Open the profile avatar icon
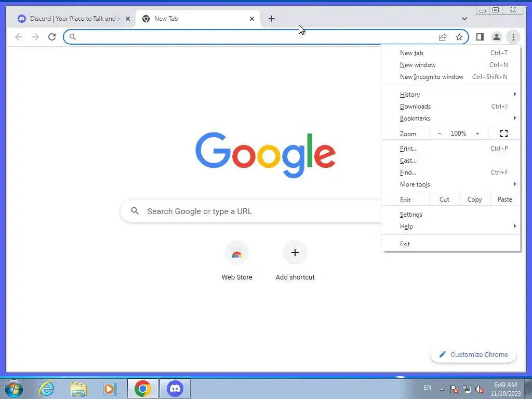 click(x=496, y=37)
